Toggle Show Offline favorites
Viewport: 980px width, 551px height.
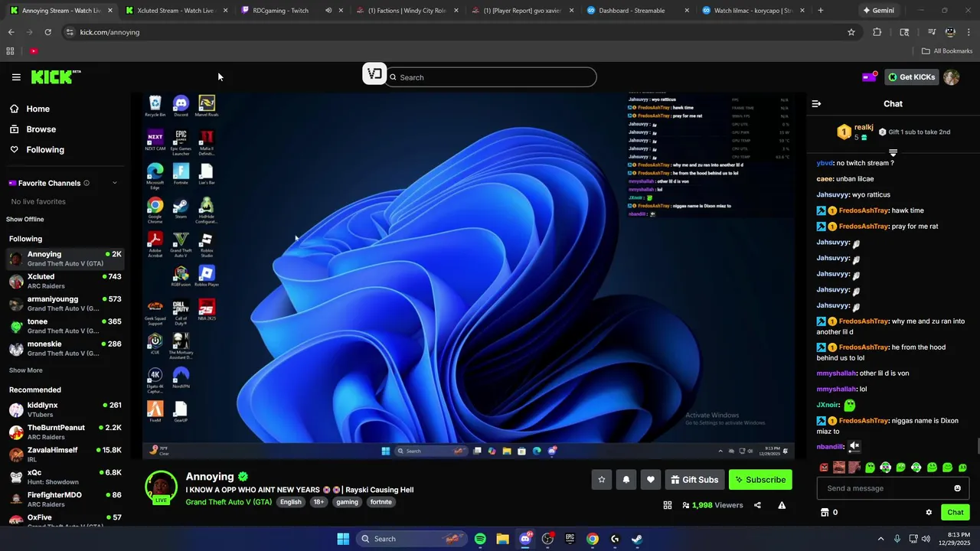coord(25,220)
